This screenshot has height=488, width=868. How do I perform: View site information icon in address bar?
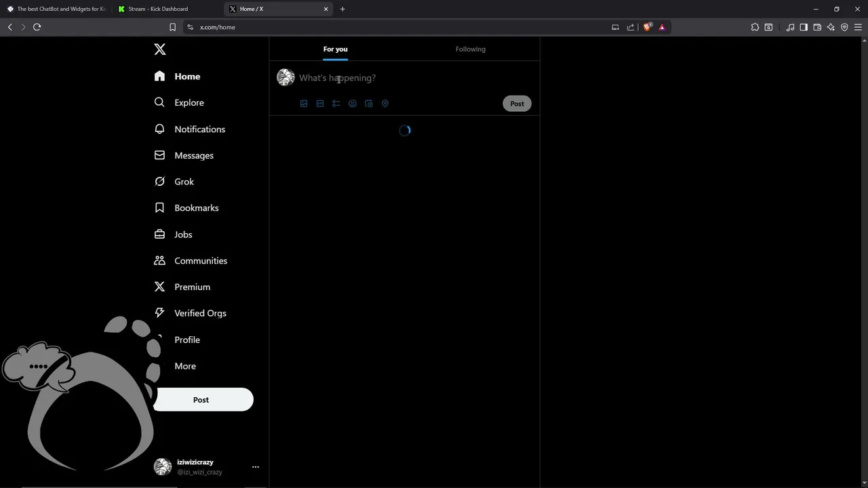190,27
